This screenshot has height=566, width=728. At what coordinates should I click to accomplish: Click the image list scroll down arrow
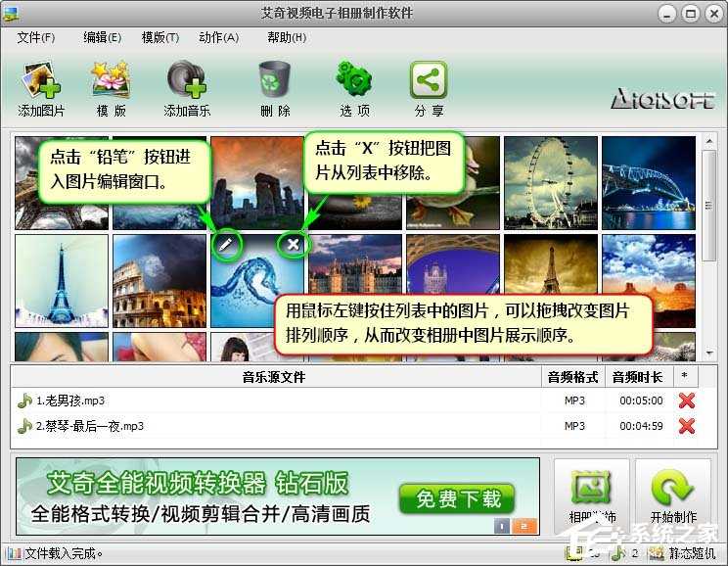709,352
